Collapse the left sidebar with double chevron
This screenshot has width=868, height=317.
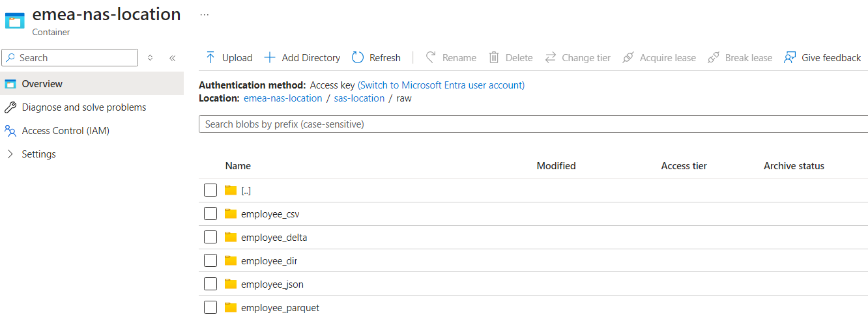[172, 58]
